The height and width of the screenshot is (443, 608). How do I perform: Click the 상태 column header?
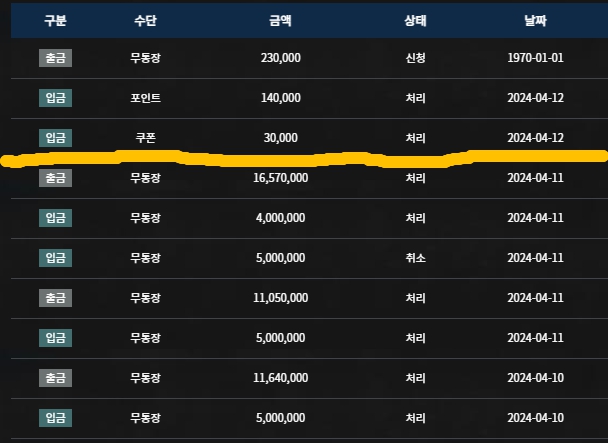415,21
